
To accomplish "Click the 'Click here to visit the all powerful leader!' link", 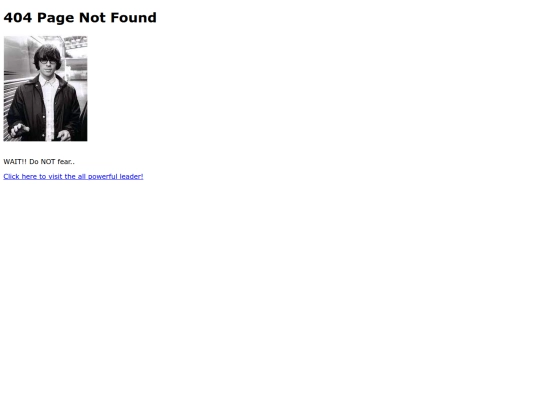I will (x=73, y=177).
